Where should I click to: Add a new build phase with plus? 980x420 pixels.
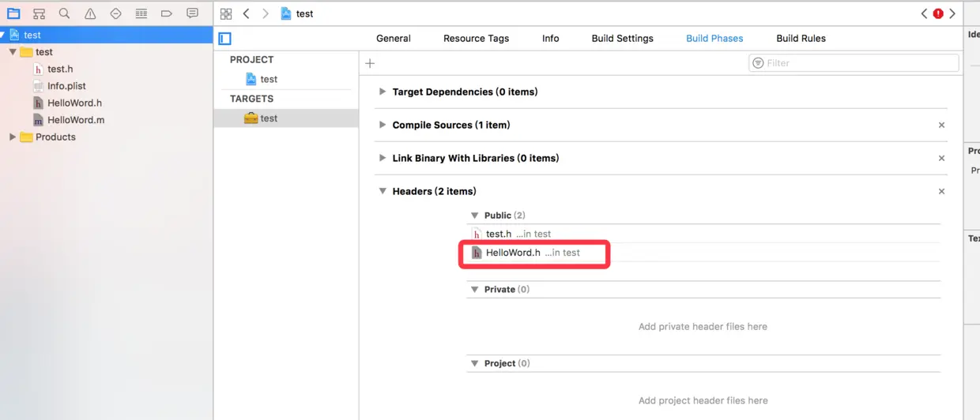click(370, 63)
